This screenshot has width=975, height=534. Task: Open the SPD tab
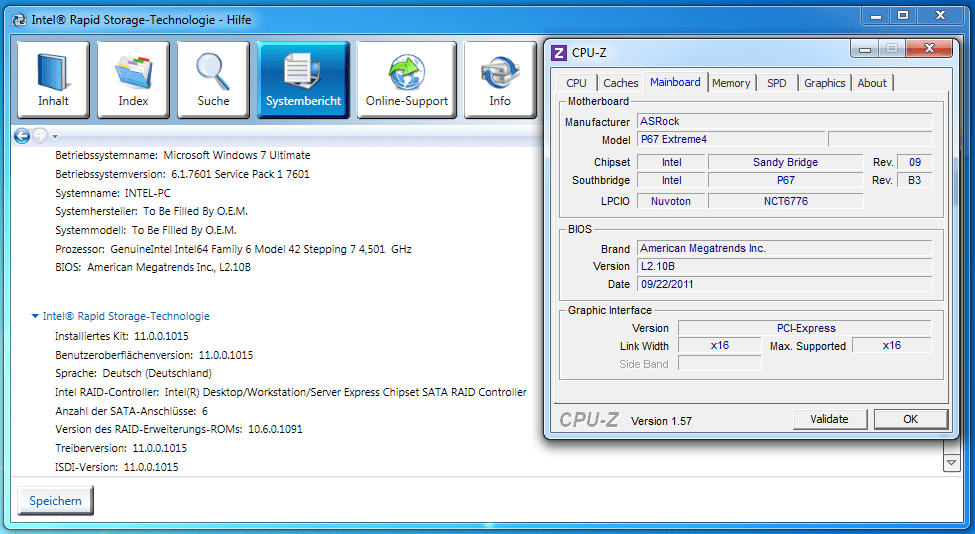tap(777, 83)
